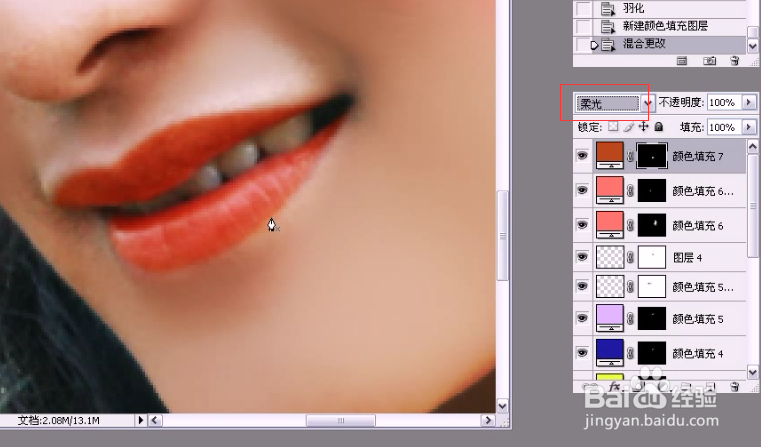Click the Layers panel scroll up arrow
Image resolution: width=761 pixels, height=447 pixels.
click(x=752, y=147)
